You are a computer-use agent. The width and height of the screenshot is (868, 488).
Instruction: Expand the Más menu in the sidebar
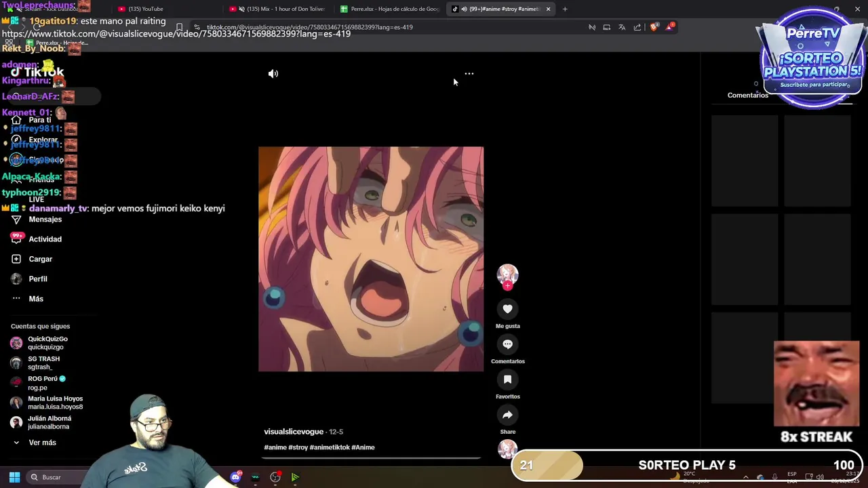36,299
